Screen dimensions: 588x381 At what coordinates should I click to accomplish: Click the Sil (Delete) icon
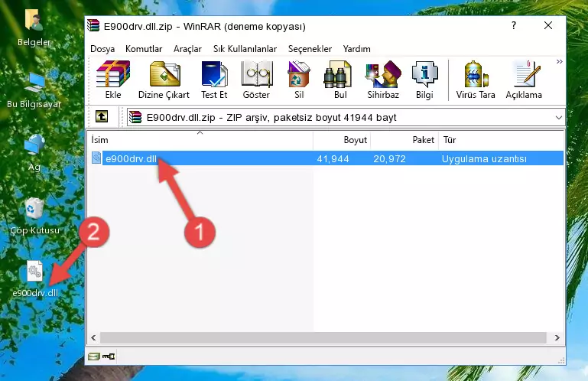click(299, 80)
